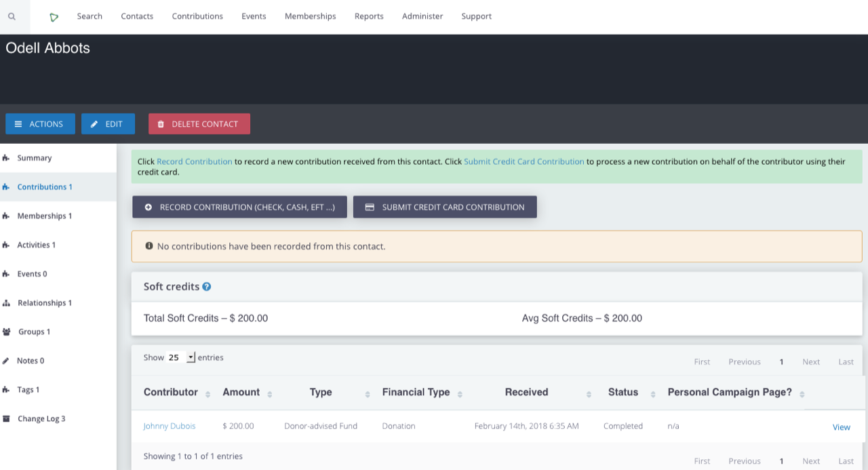The image size is (868, 470).
Task: Click the Soft credits help icon
Action: pyautogui.click(x=207, y=287)
